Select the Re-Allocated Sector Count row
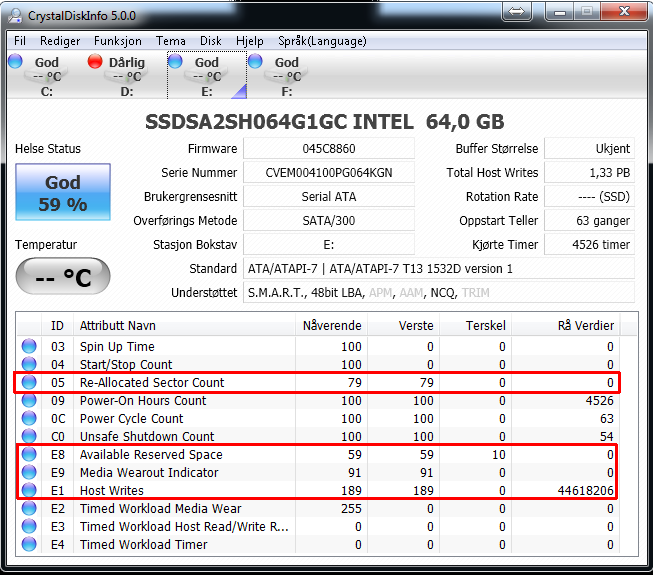The width and height of the screenshot is (653, 575). pos(318,382)
